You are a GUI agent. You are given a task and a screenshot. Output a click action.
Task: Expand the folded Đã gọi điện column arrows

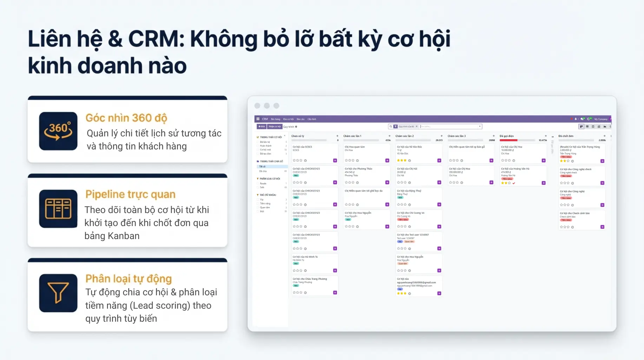click(552, 137)
